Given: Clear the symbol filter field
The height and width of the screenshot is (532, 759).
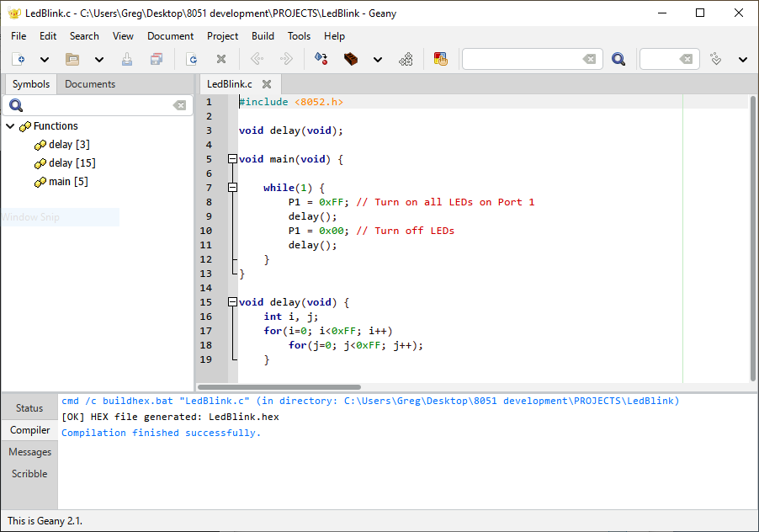Looking at the screenshot, I should click(x=179, y=105).
